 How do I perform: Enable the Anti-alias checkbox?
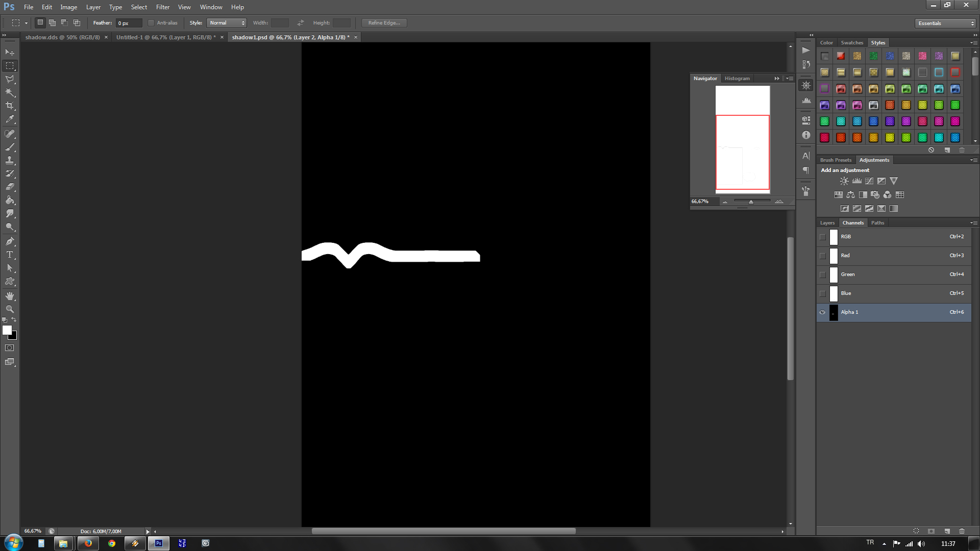point(151,23)
